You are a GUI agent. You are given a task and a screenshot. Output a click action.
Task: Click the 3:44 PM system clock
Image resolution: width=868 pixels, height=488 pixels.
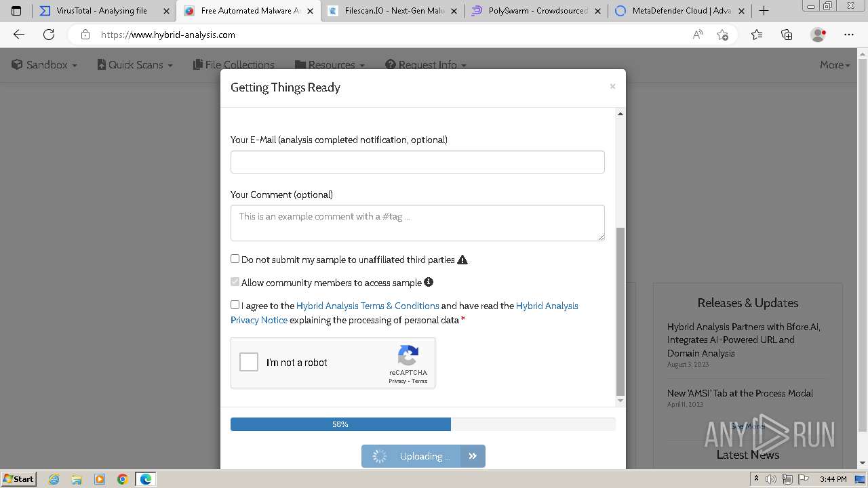point(833,479)
